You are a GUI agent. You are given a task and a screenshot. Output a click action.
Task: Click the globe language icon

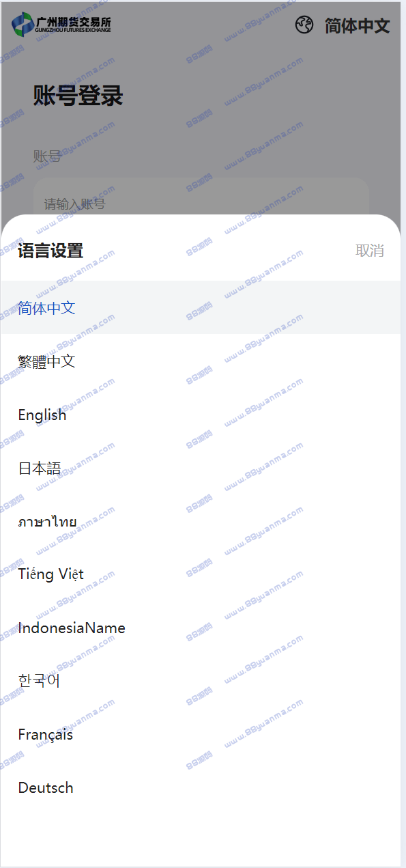click(304, 25)
